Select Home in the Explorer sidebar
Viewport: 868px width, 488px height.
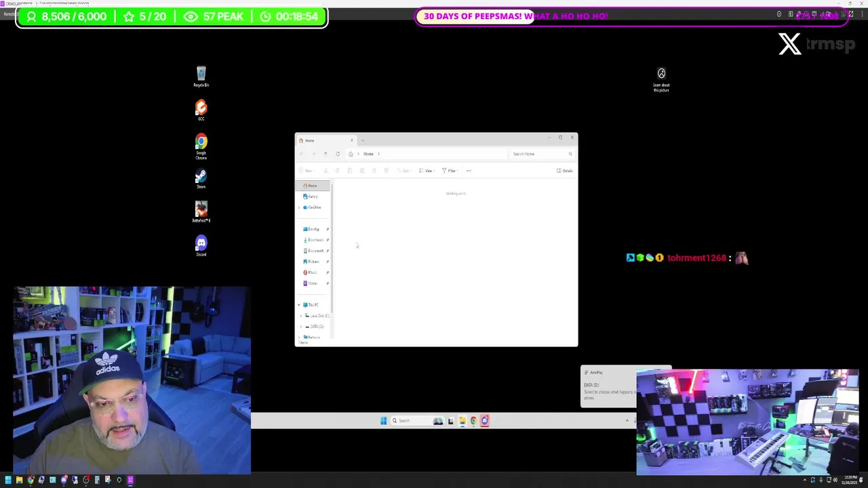[x=313, y=186]
